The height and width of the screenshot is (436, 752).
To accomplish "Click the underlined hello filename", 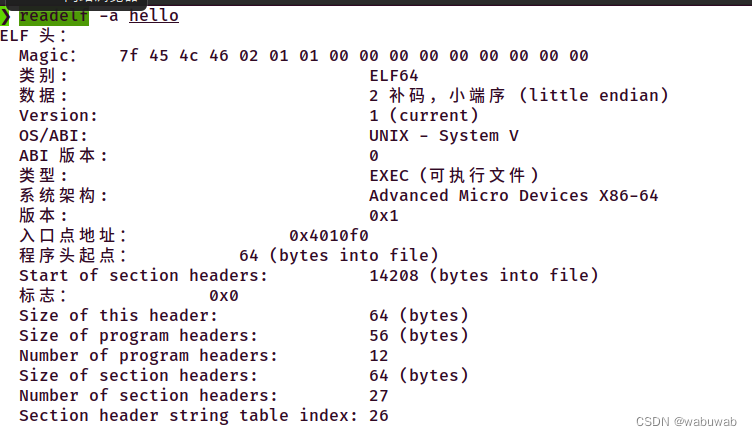I will coord(154,16).
